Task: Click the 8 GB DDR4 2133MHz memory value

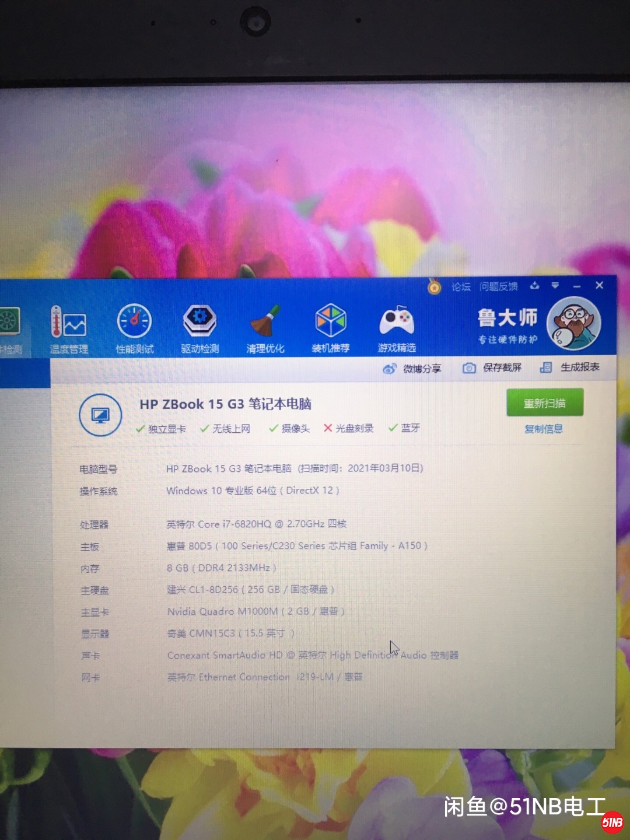Action: point(222,568)
